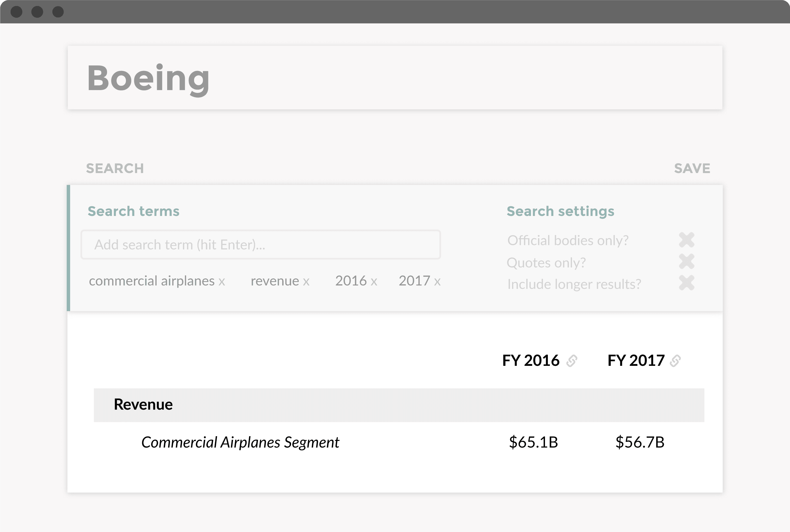Click the first window control dot
This screenshot has height=532, width=790.
pyautogui.click(x=16, y=12)
